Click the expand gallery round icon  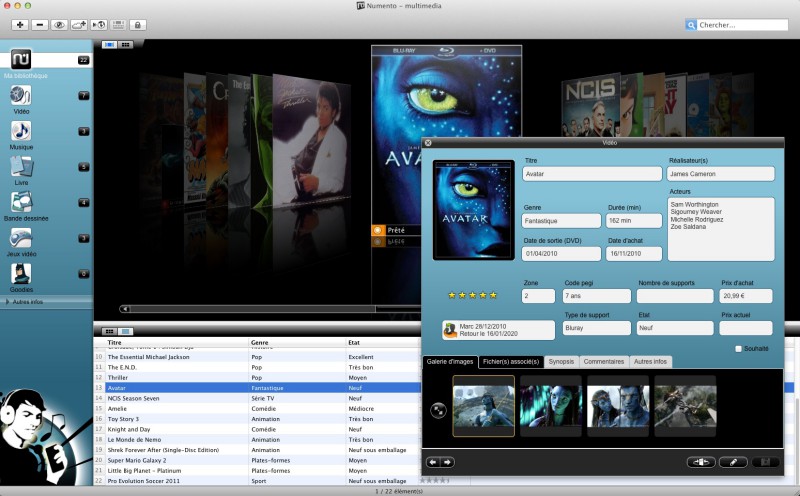coord(438,410)
